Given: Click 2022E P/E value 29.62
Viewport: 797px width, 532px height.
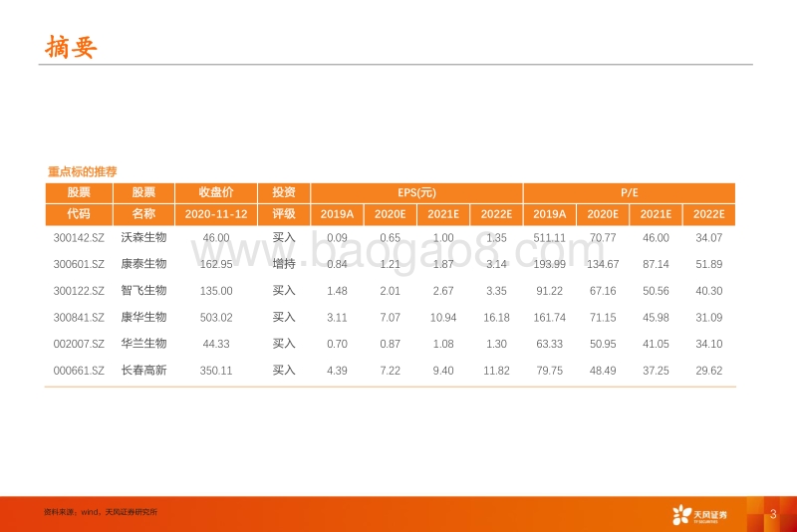Looking at the screenshot, I should tap(709, 371).
